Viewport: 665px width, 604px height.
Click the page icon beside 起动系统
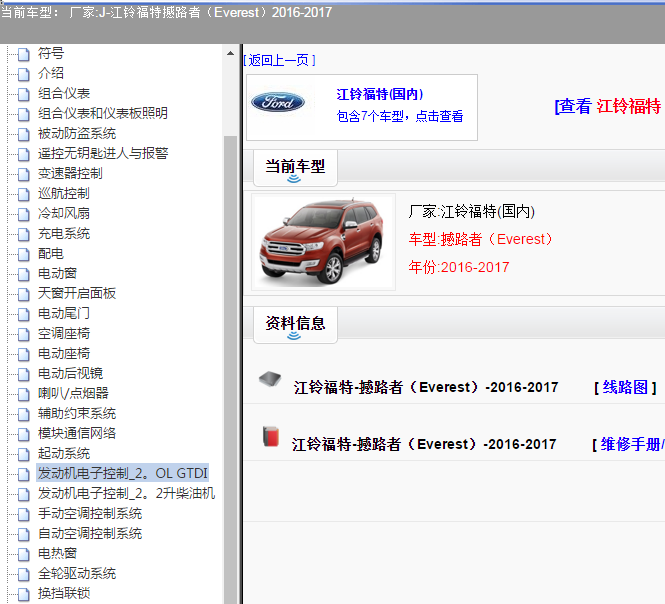point(24,455)
